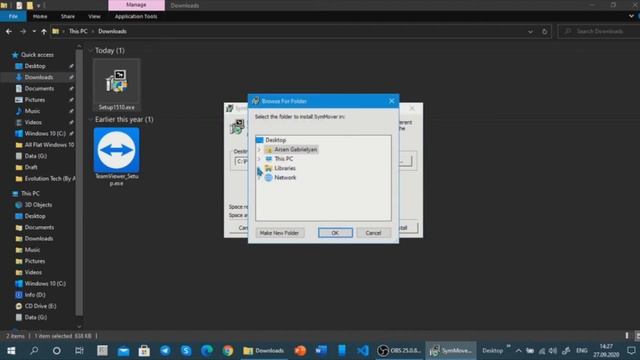Viewport: 640px width, 360px height.
Task: Click Cancel in Browse For Folder dialog
Action: [x=373, y=233]
